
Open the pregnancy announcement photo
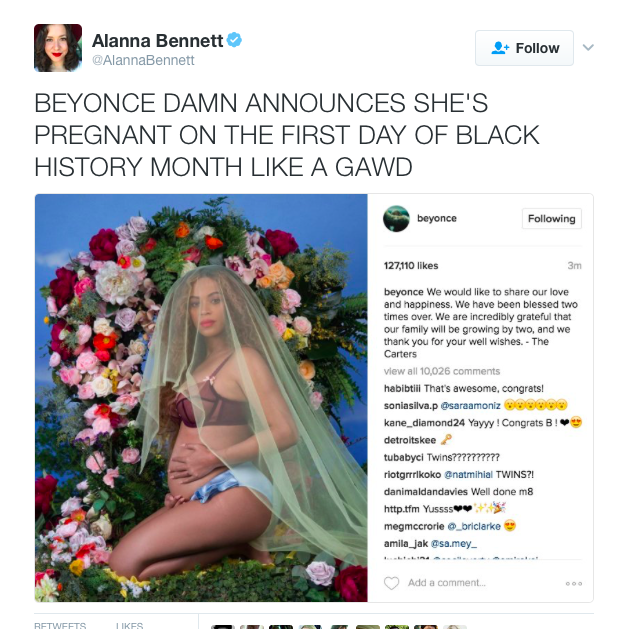[201, 398]
